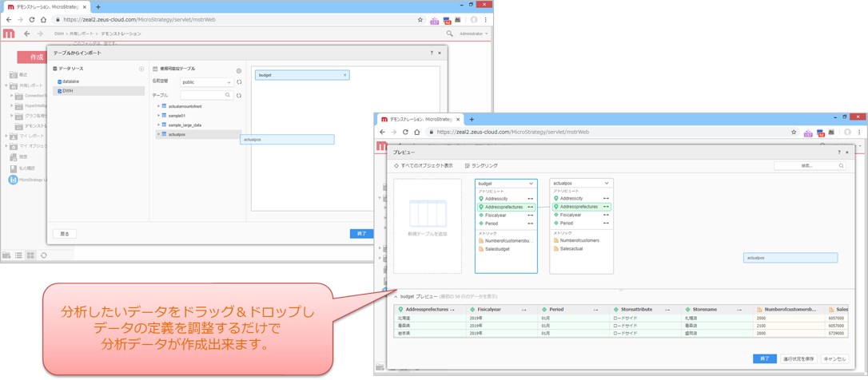This screenshot has height=380, width=868.
Task: Switch to grid view icon at bottom left
Action: point(31,255)
